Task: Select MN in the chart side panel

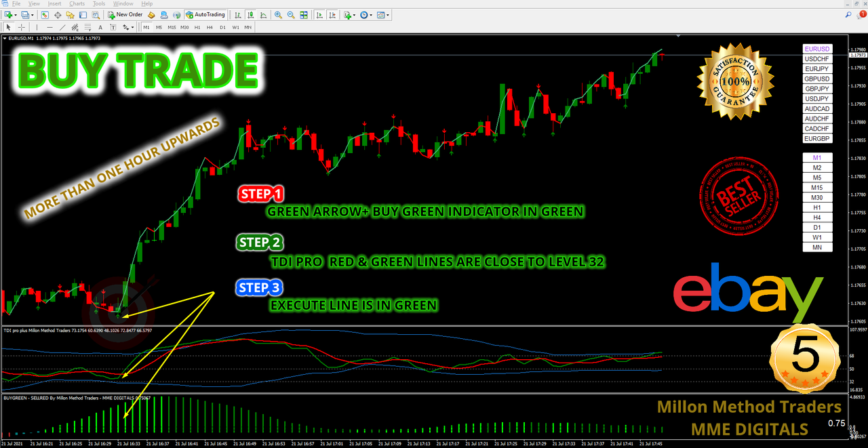Action: [816, 247]
